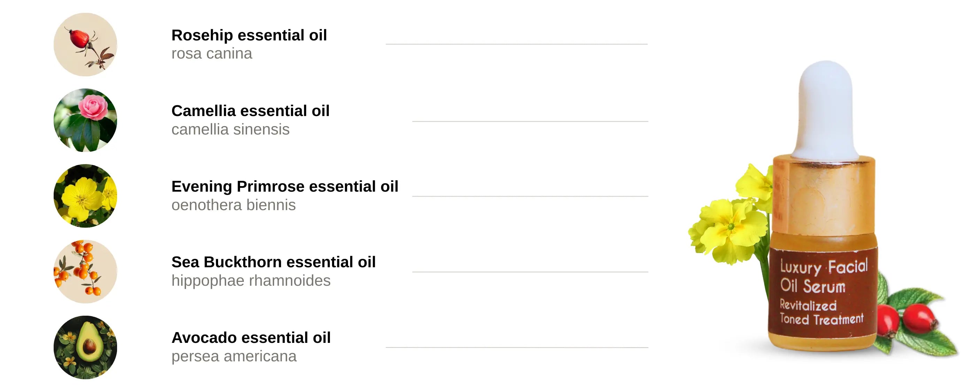The image size is (980, 392).
Task: Click the Rosehip essential oil heading
Action: tap(249, 35)
